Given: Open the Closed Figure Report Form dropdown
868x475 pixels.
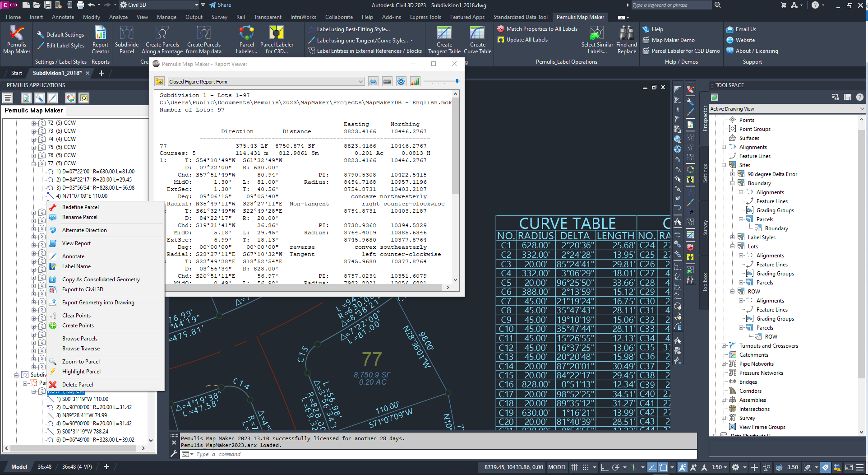Looking at the screenshot, I should (x=360, y=82).
